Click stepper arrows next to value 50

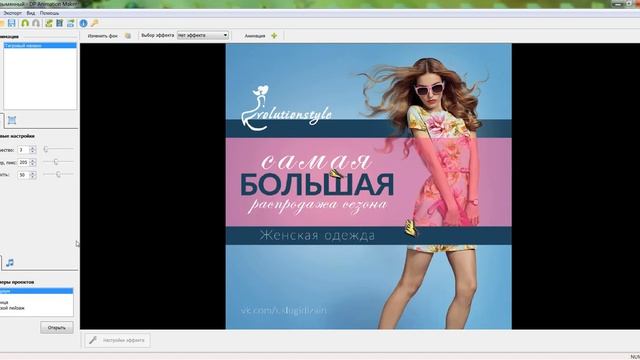[33, 175]
